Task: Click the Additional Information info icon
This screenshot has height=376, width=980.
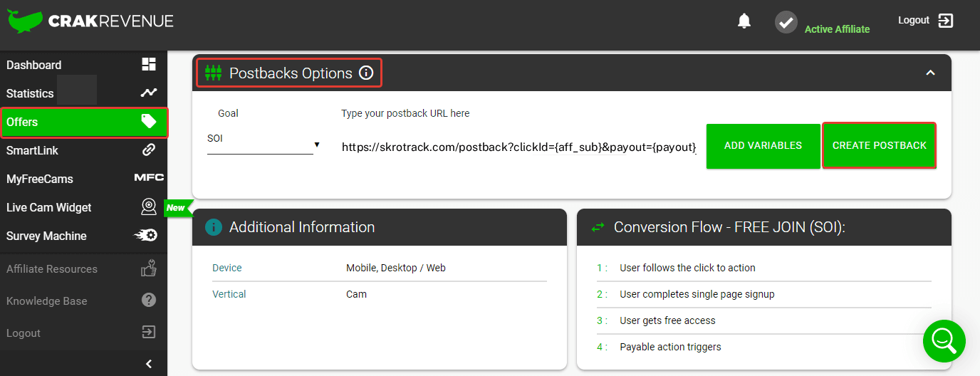Action: click(213, 227)
